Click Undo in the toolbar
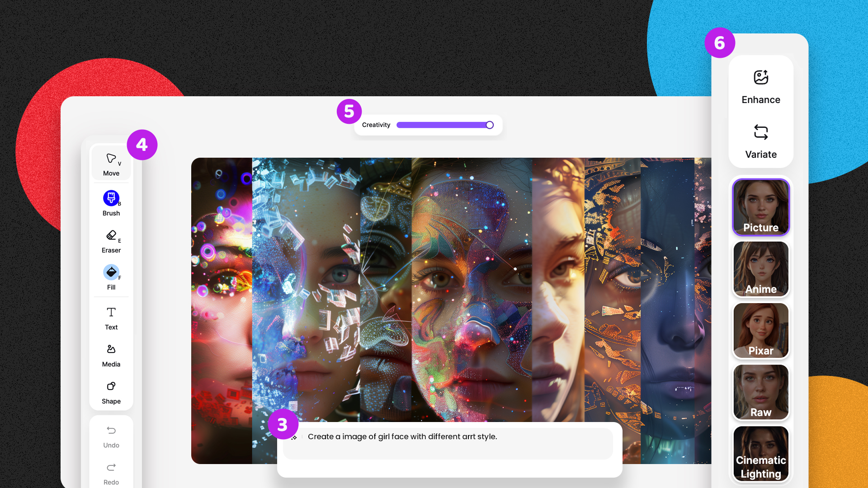 click(x=111, y=436)
